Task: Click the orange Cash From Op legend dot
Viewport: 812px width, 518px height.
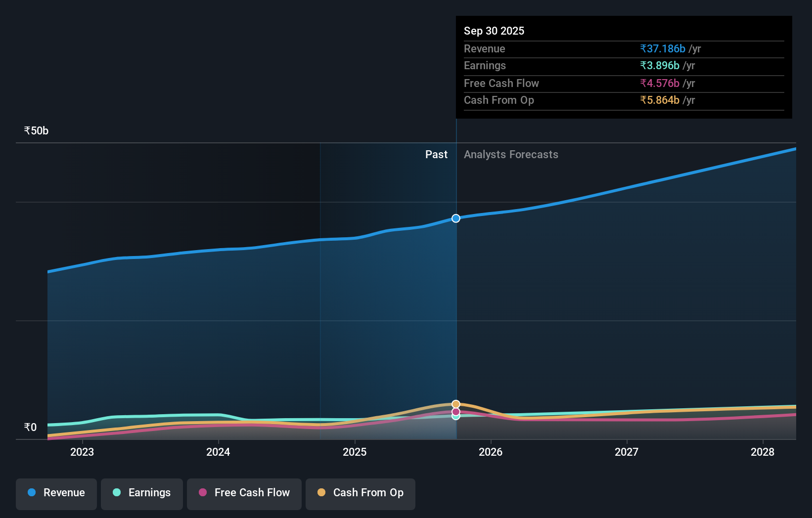Action: [321, 493]
